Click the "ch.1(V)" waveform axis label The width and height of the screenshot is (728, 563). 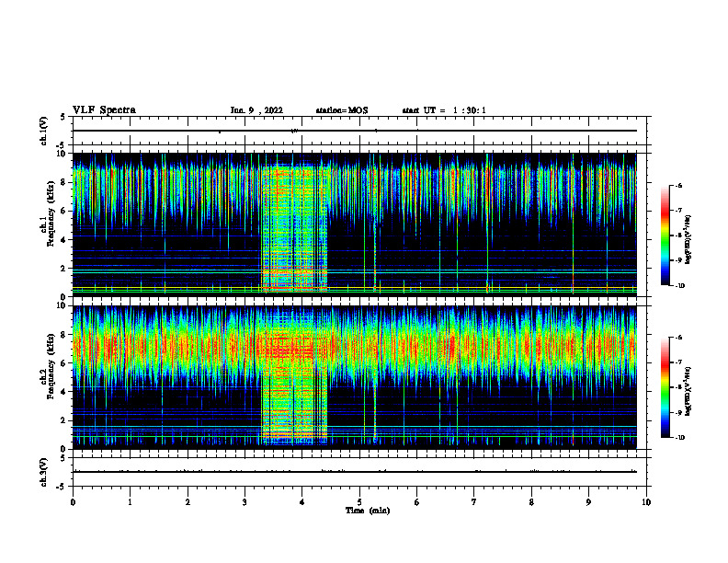[43, 131]
